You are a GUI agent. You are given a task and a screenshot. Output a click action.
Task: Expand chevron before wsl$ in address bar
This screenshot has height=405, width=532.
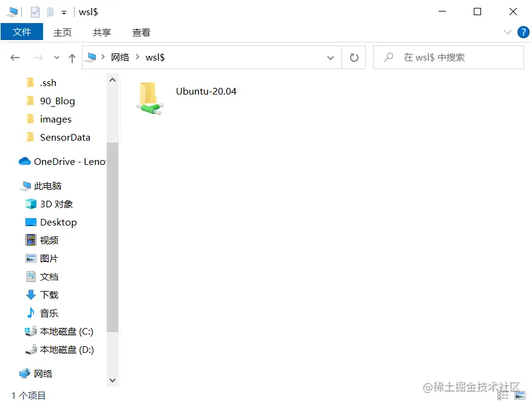[x=138, y=57]
